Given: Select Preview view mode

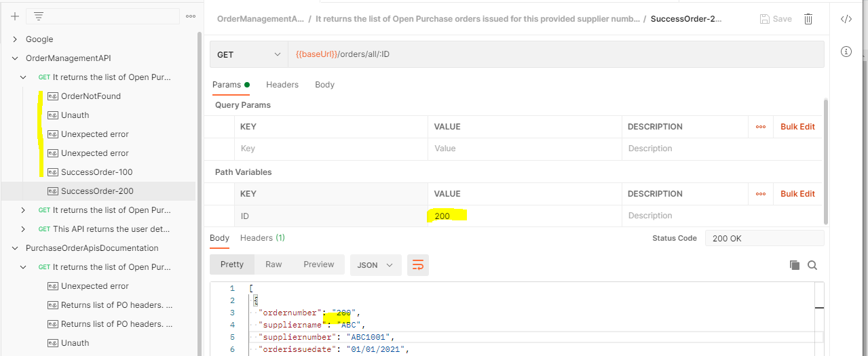Looking at the screenshot, I should pyautogui.click(x=319, y=264).
